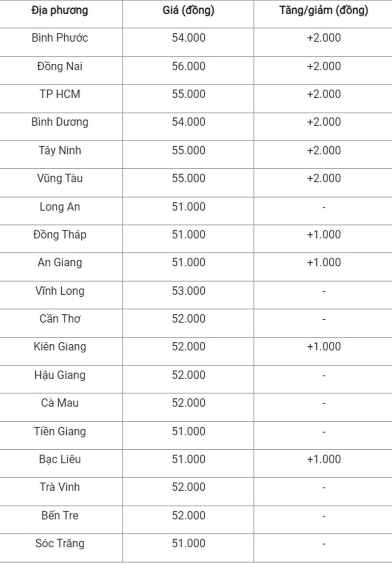
Task: Select the TP HCM cell
Action: click(x=60, y=94)
